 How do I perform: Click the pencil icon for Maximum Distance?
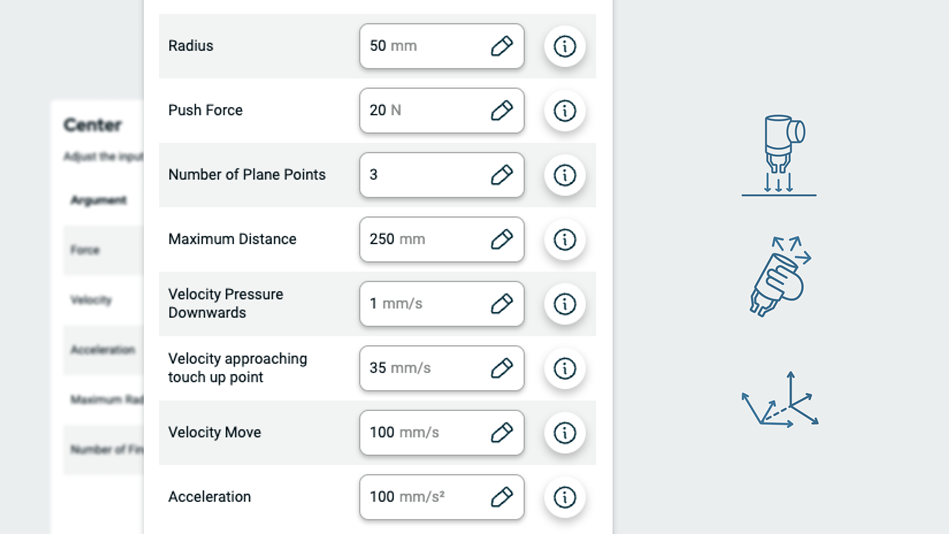(502, 239)
